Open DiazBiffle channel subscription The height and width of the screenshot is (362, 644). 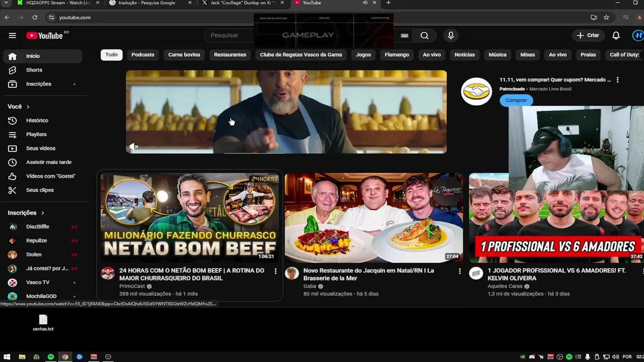coord(43,227)
